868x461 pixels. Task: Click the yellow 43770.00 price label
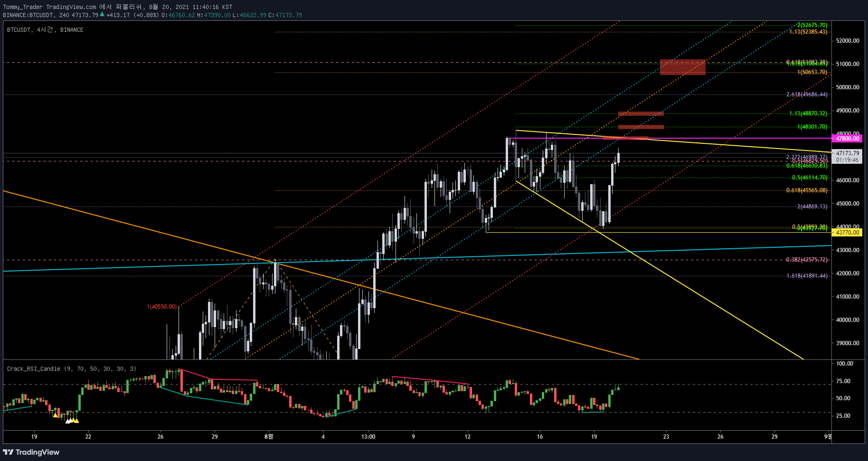pyautogui.click(x=848, y=233)
